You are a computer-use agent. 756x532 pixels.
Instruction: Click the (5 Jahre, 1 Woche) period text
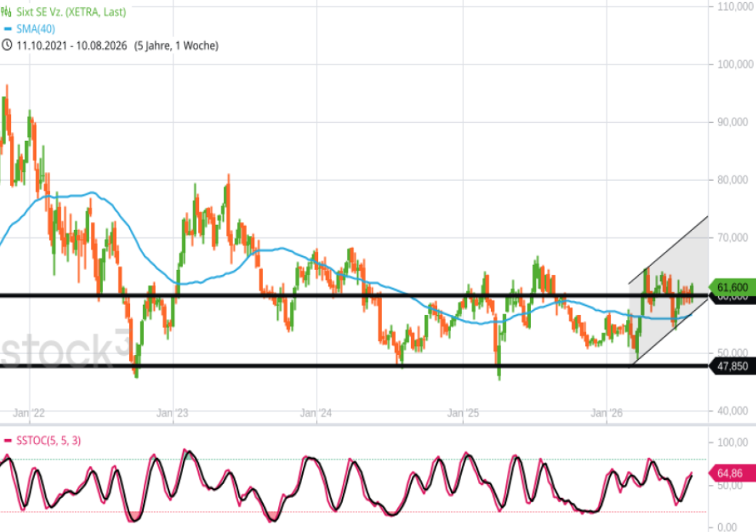pyautogui.click(x=176, y=46)
